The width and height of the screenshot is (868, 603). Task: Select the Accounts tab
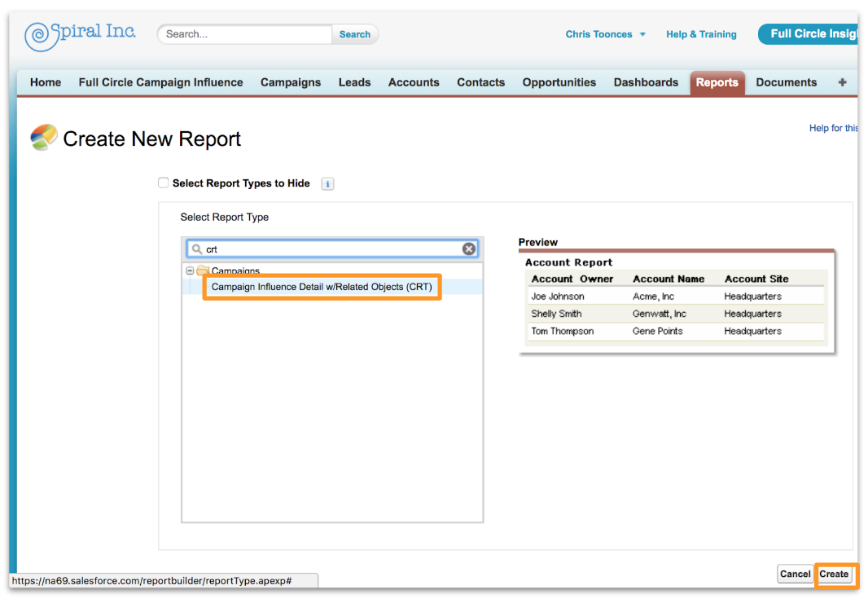pos(414,82)
